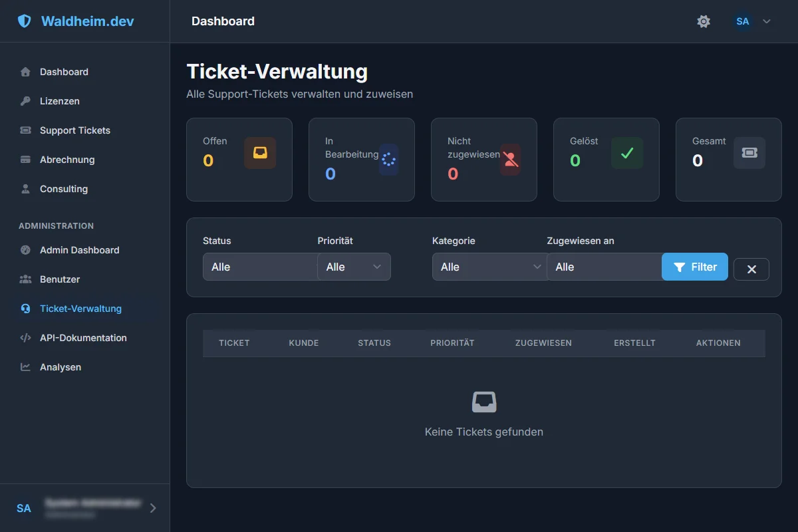The height and width of the screenshot is (532, 798).
Task: Go to Lizenzen in the sidebar
Action: tap(59, 101)
